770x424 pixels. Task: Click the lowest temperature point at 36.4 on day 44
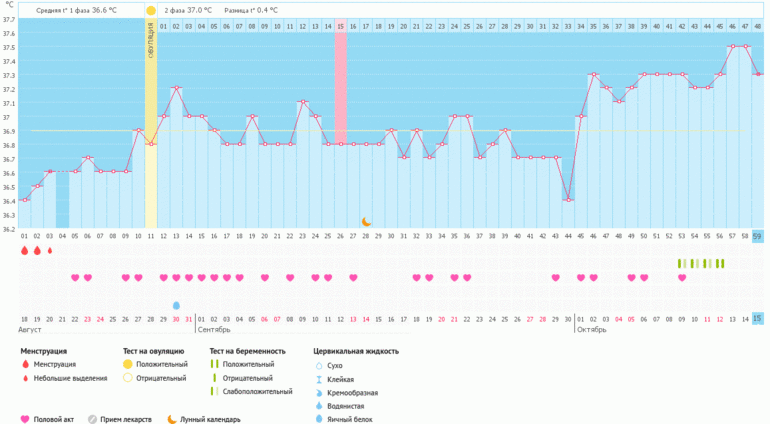(568, 200)
